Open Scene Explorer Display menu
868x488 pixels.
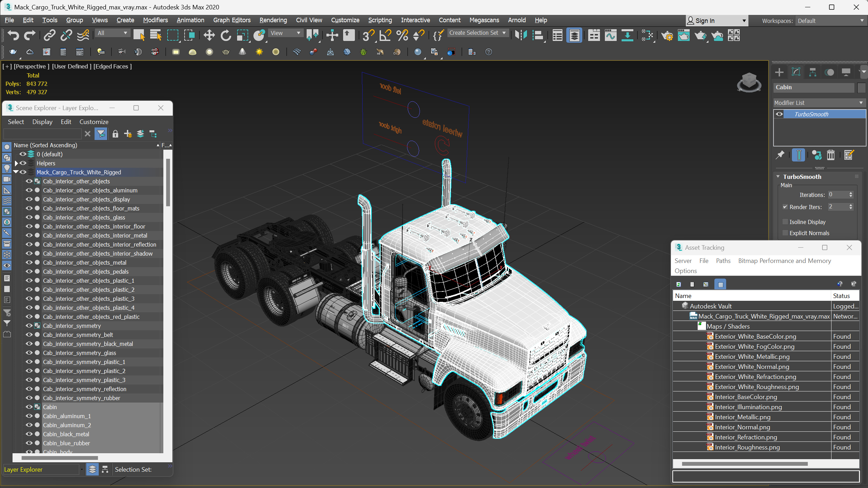pos(42,122)
